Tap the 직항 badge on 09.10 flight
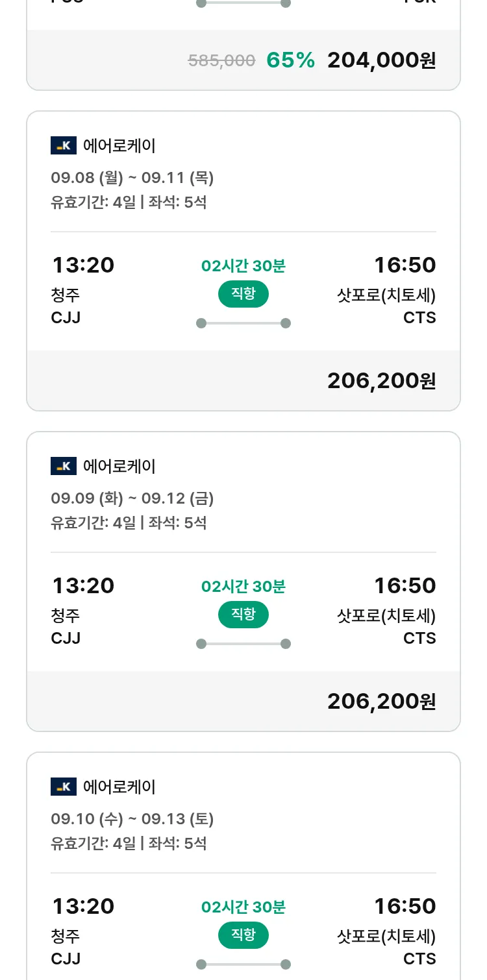Screen dimensions: 487x980 tap(243, 935)
